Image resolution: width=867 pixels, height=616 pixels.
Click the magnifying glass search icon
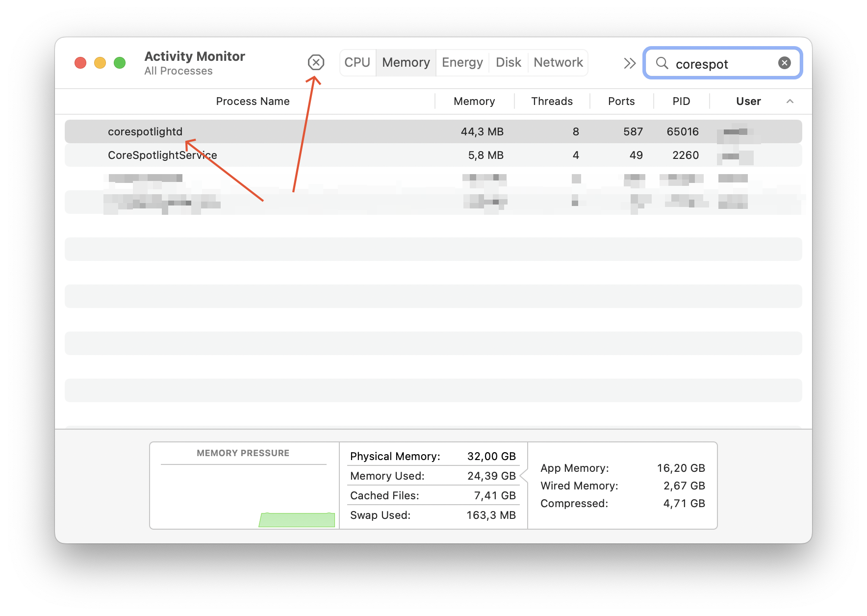tap(662, 63)
